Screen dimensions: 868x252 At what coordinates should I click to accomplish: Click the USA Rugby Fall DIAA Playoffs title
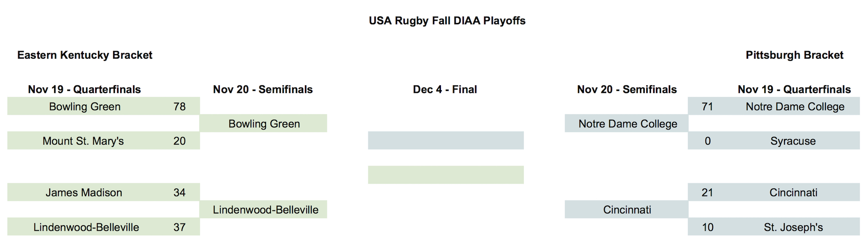click(447, 20)
